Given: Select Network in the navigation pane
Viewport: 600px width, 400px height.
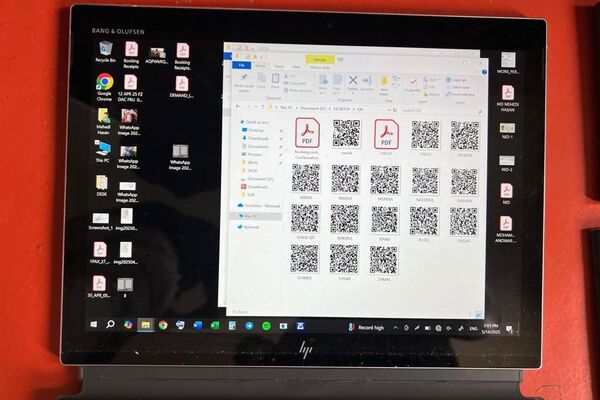Looking at the screenshot, I should pos(250,227).
